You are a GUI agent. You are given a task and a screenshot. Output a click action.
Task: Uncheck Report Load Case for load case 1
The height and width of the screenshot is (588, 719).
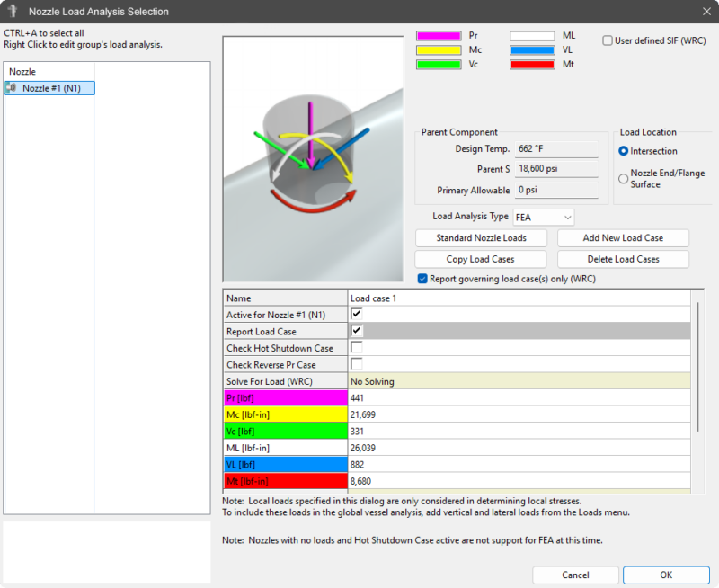pyautogui.click(x=355, y=332)
